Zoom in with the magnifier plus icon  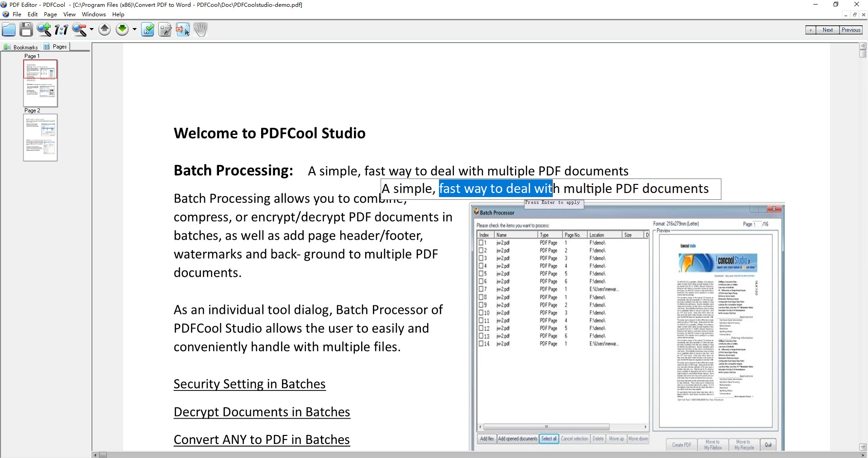[x=44, y=30]
